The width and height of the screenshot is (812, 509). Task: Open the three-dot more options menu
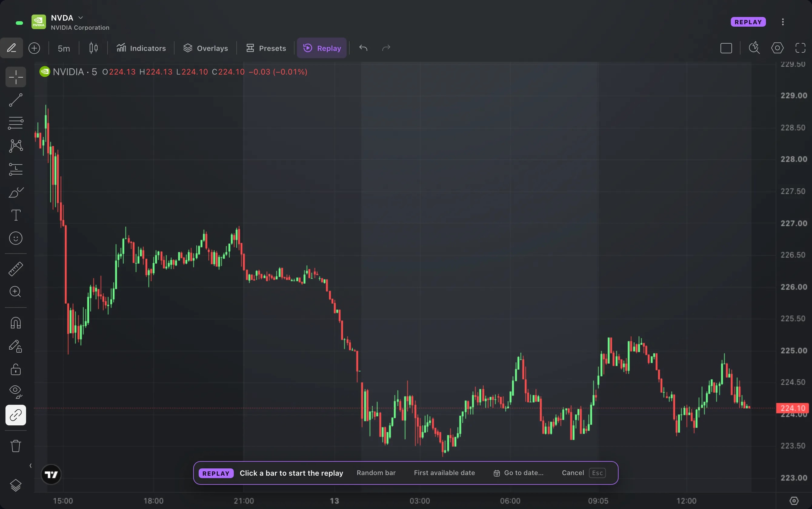click(x=783, y=22)
